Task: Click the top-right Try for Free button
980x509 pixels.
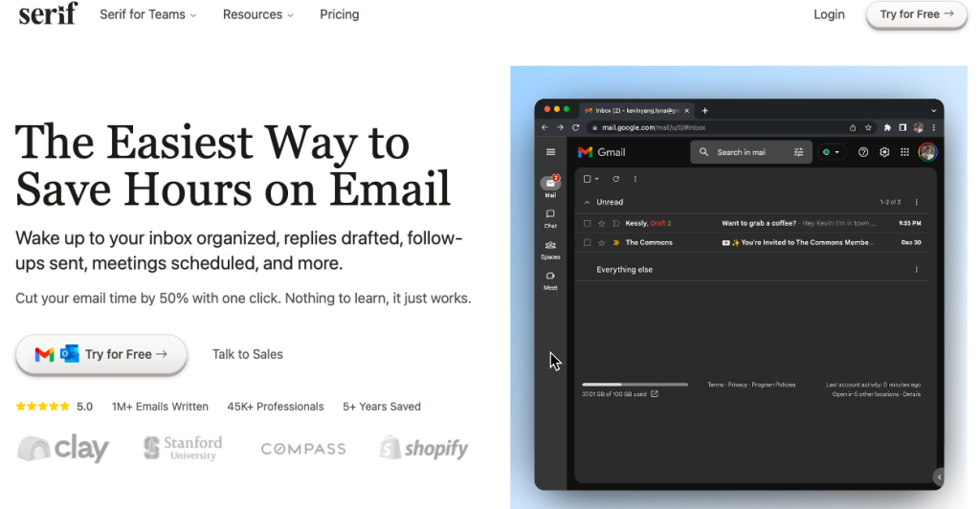Action: 916,14
